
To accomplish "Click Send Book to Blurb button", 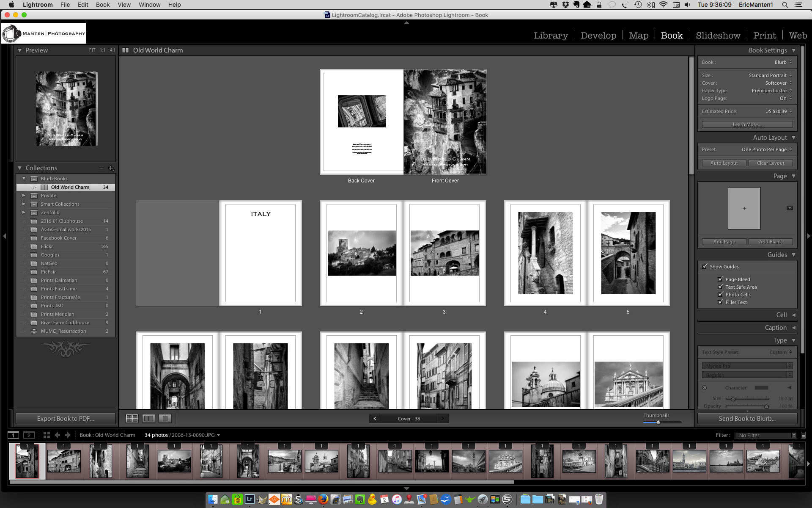I will click(747, 418).
